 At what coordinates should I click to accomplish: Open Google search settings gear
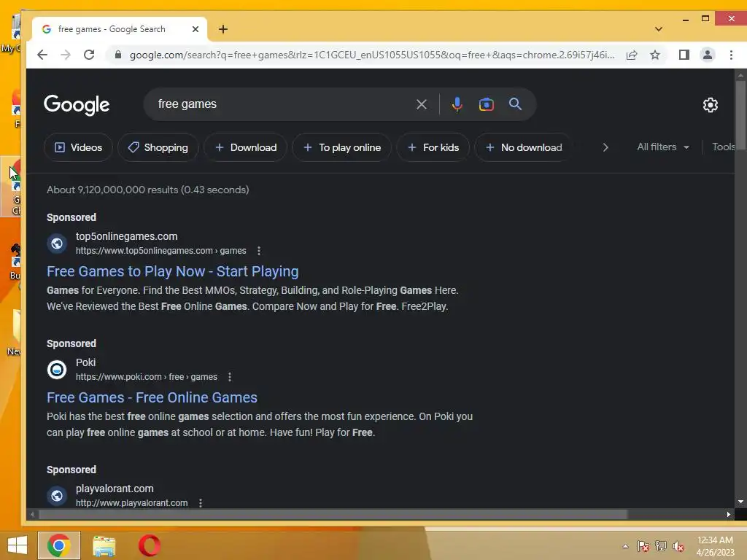pos(711,105)
